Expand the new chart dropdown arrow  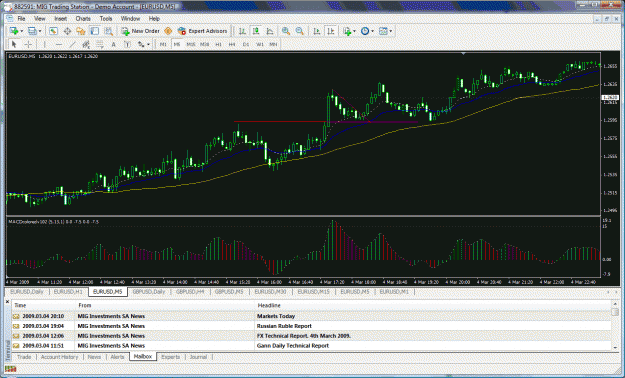[22, 31]
